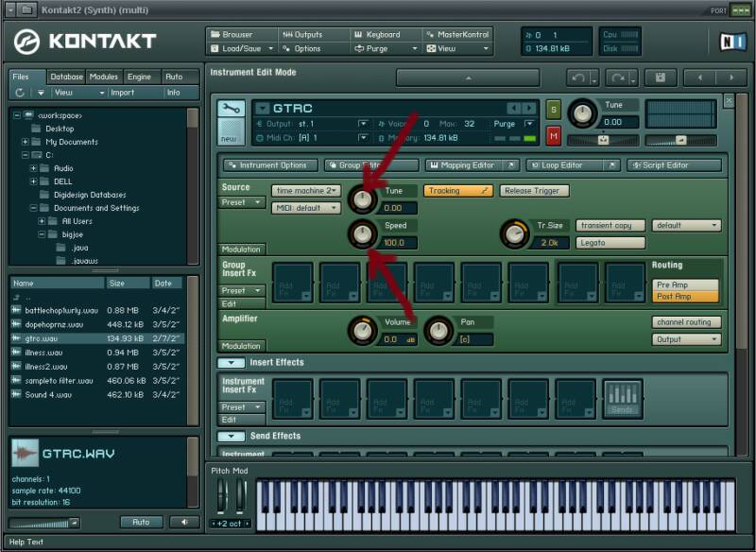Adjust the instrument header Tune knob
Screen dimensions: 756x552
[583, 113]
